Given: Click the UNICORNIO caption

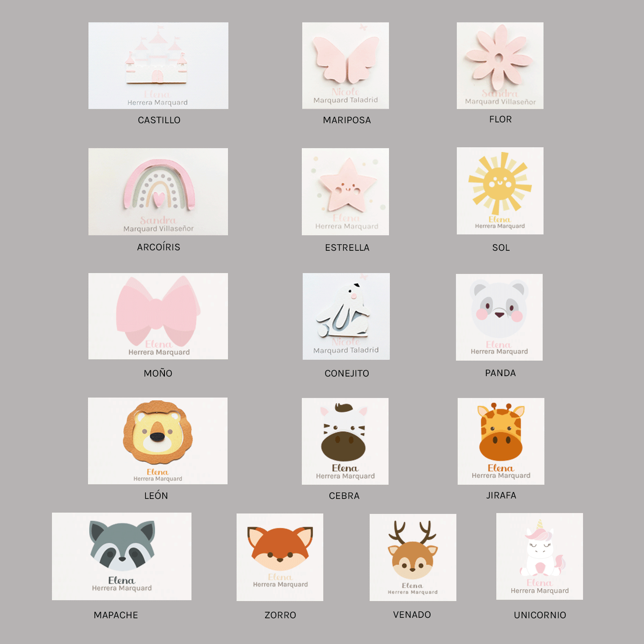Looking at the screenshot, I should [x=540, y=615].
